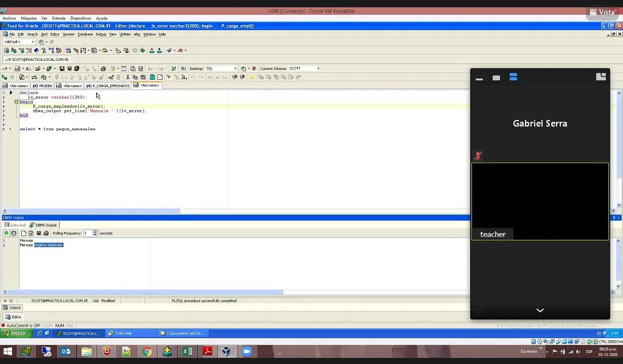
Task: Click the C:\Documents and Se... taskbar button
Action: coord(182,334)
